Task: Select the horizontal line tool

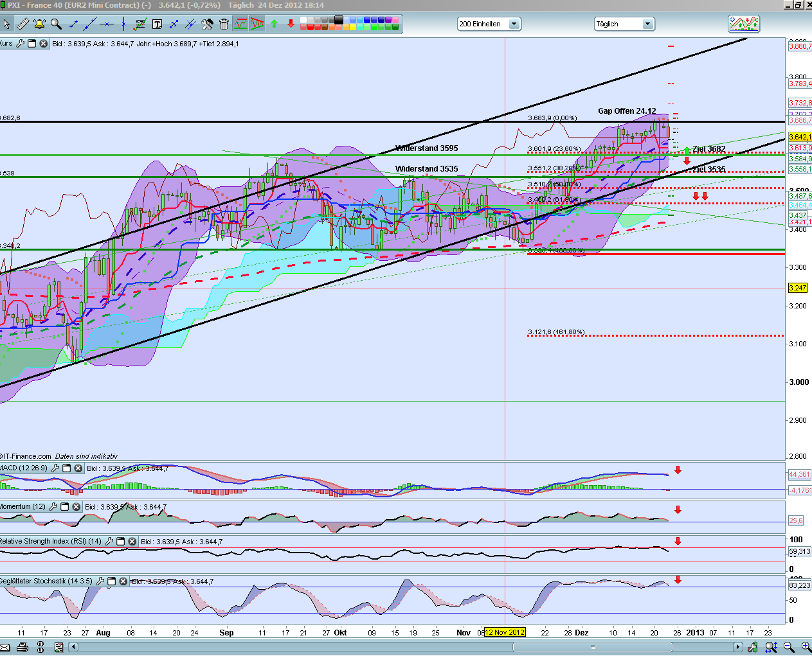Action: (107, 24)
